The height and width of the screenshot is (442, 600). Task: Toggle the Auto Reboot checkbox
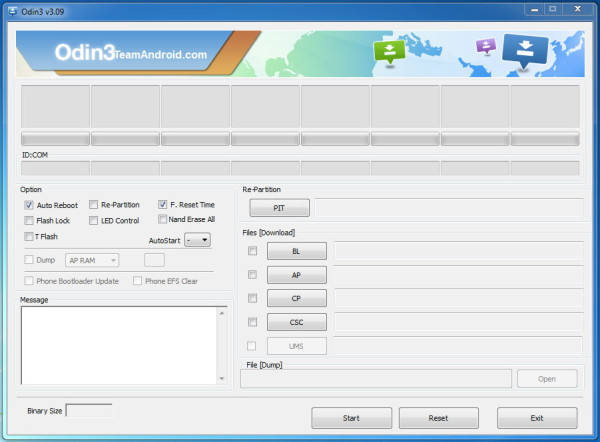[29, 205]
